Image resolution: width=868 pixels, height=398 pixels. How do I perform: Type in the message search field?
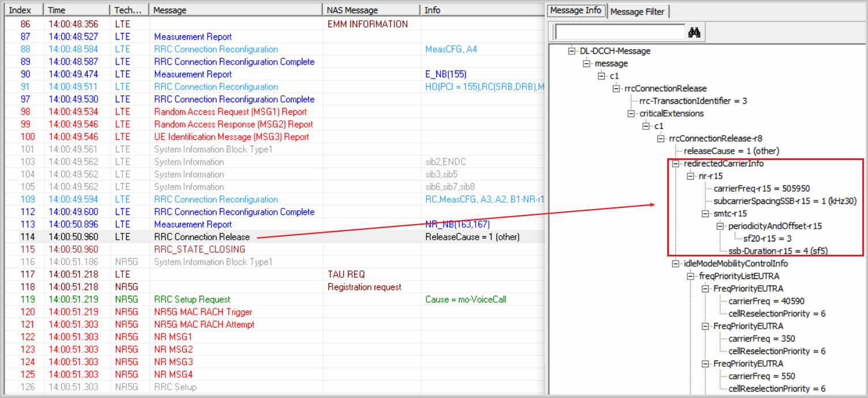[x=619, y=32]
